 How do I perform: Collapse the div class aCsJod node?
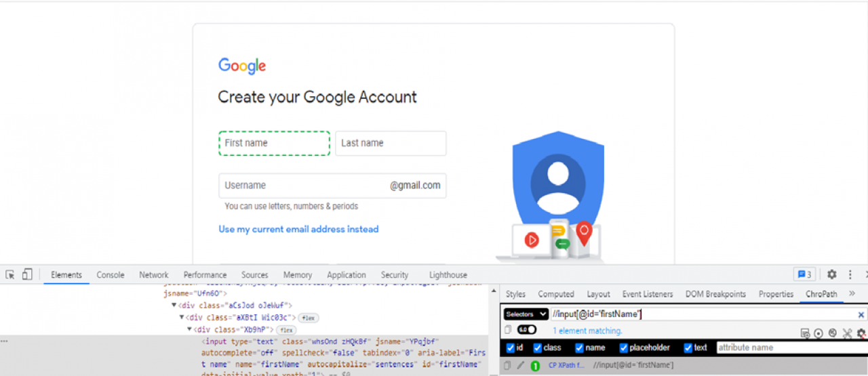click(x=174, y=306)
